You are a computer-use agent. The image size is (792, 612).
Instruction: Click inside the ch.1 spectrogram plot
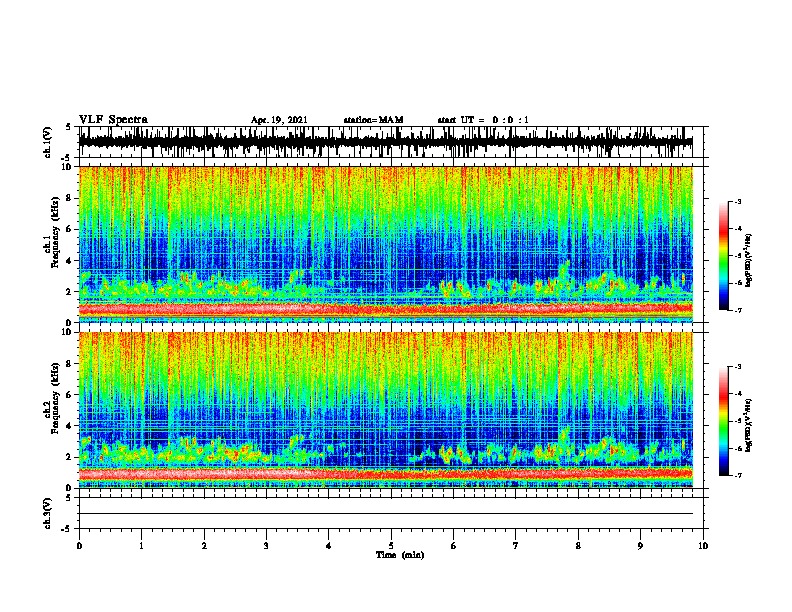point(386,244)
